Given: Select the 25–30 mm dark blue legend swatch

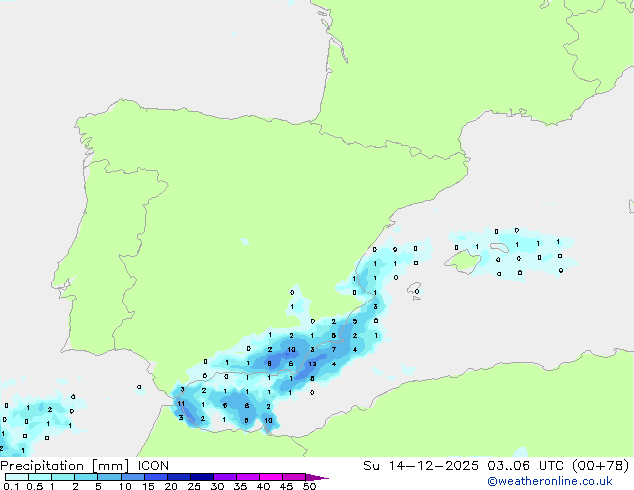Looking at the screenshot, I should tap(202, 477).
